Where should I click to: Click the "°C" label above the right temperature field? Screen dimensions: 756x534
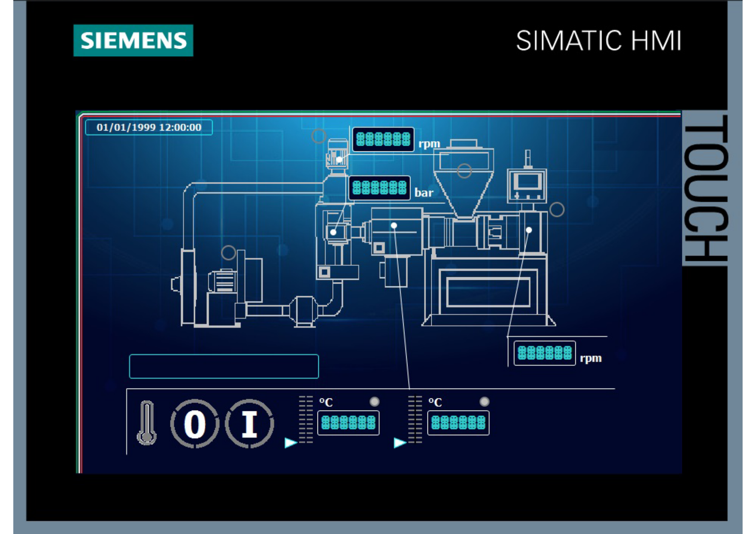click(x=435, y=402)
